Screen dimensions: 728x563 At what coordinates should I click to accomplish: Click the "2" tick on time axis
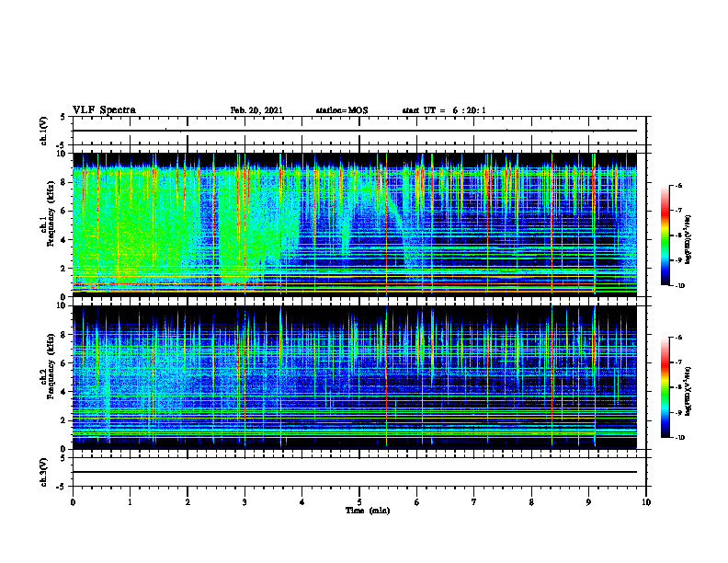click(x=188, y=502)
